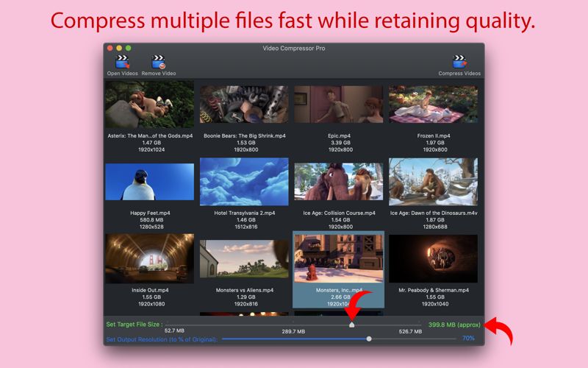Click the output resolution slider handle
Viewport: 588px width, 368px height.
(369, 339)
